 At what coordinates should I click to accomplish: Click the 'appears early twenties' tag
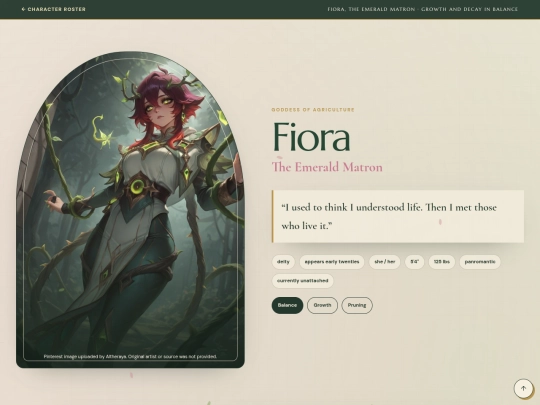[x=332, y=262]
